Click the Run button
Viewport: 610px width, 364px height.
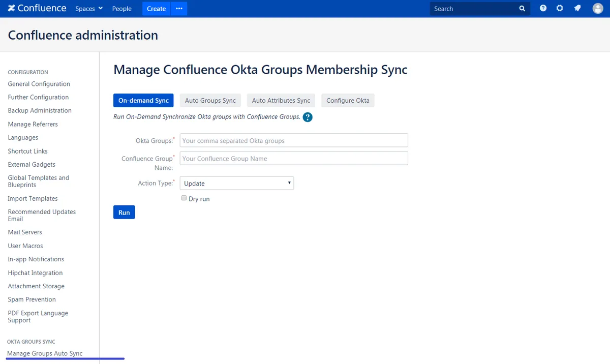click(124, 212)
